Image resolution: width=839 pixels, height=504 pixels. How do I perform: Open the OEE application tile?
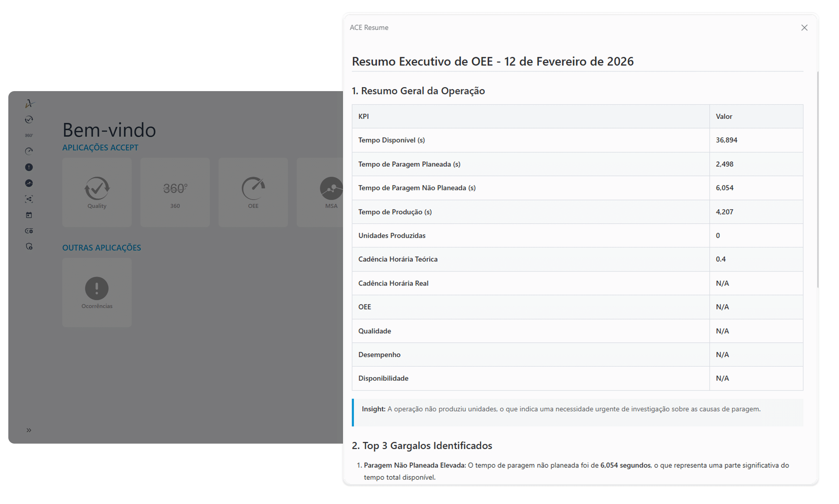click(253, 192)
